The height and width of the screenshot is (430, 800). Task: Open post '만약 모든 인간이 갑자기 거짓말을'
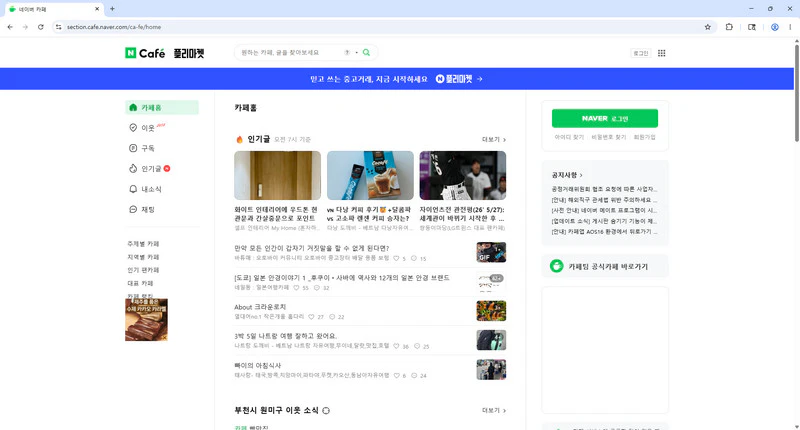(x=312, y=248)
